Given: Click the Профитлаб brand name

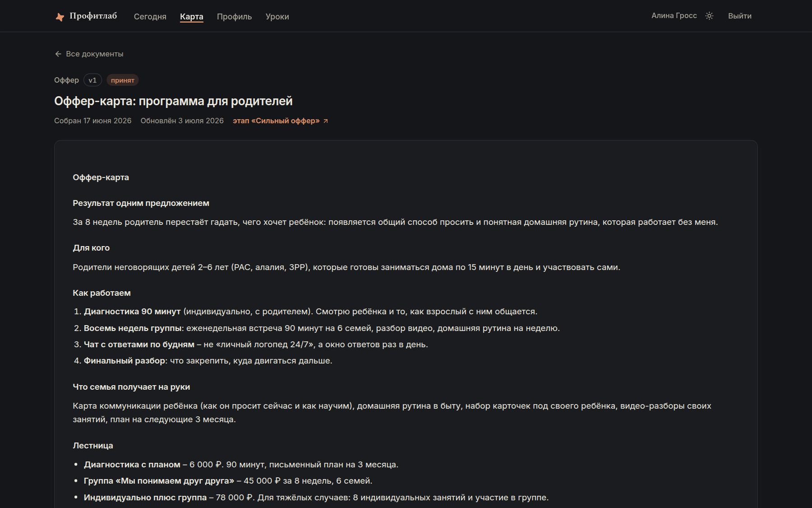Looking at the screenshot, I should (93, 16).
